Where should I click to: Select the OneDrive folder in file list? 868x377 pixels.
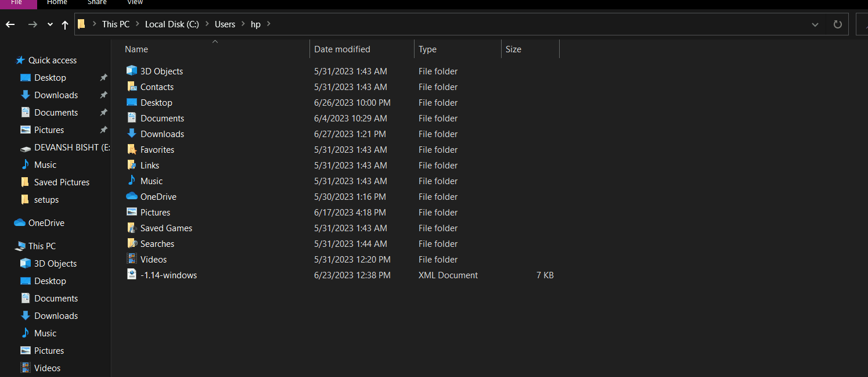(158, 197)
